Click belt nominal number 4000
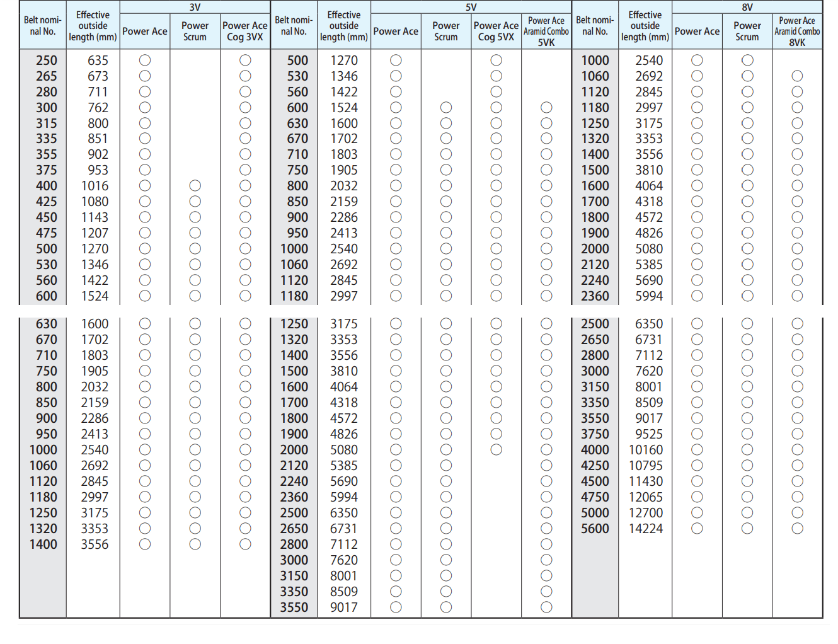838x644 pixels. click(x=595, y=450)
